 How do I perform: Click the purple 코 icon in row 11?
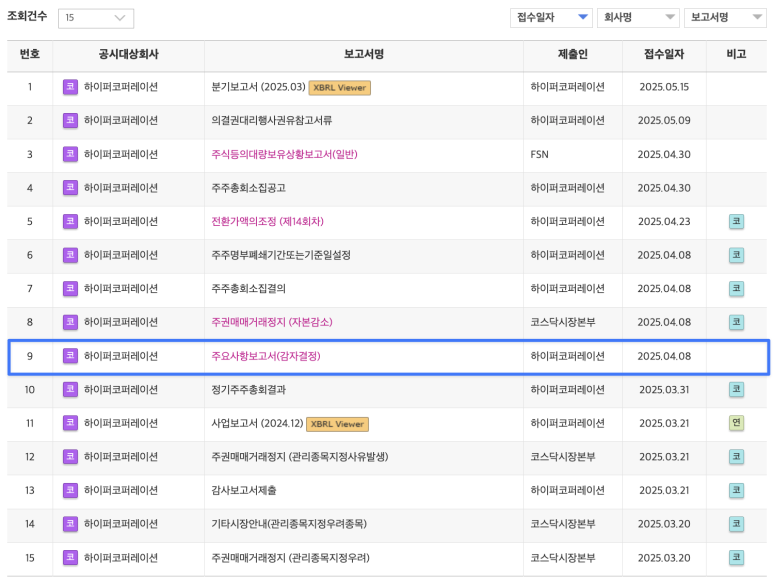pos(70,423)
